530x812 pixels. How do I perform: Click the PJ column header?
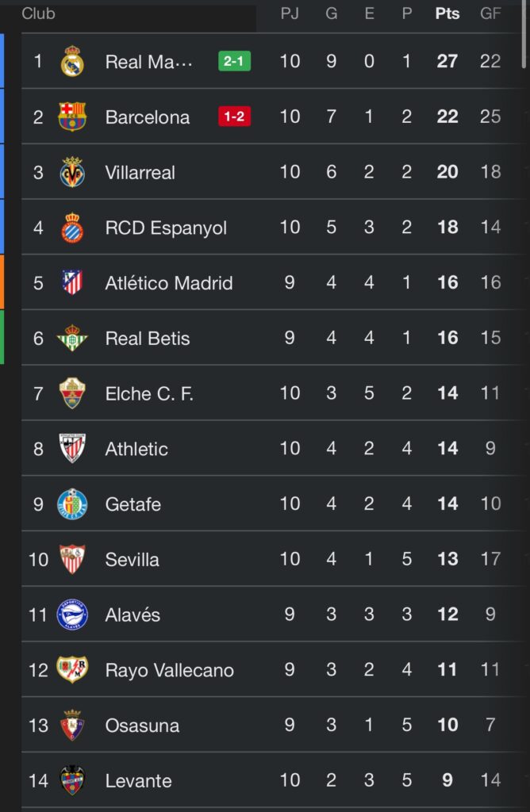click(x=290, y=13)
